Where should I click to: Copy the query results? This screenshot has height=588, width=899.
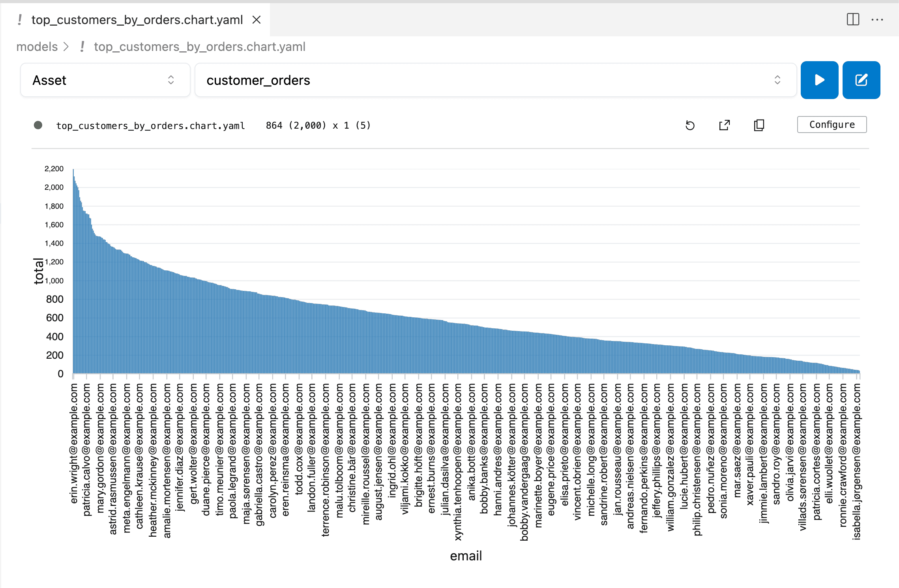tap(759, 125)
